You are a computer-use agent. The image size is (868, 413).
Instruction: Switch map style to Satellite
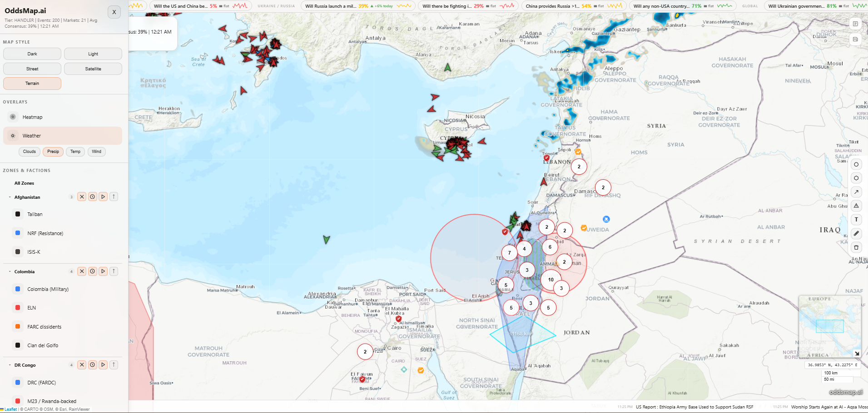(93, 69)
